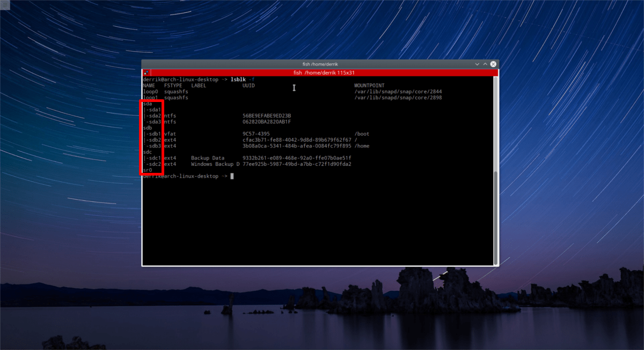Click the 'Backup Data' label
The height and width of the screenshot is (350, 644).
pos(208,158)
